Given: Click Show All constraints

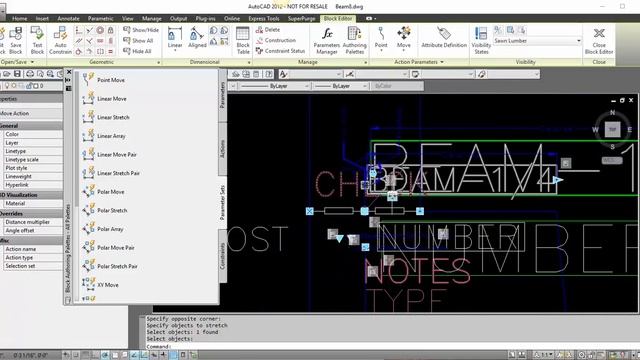Looking at the screenshot, I should tap(138, 40).
